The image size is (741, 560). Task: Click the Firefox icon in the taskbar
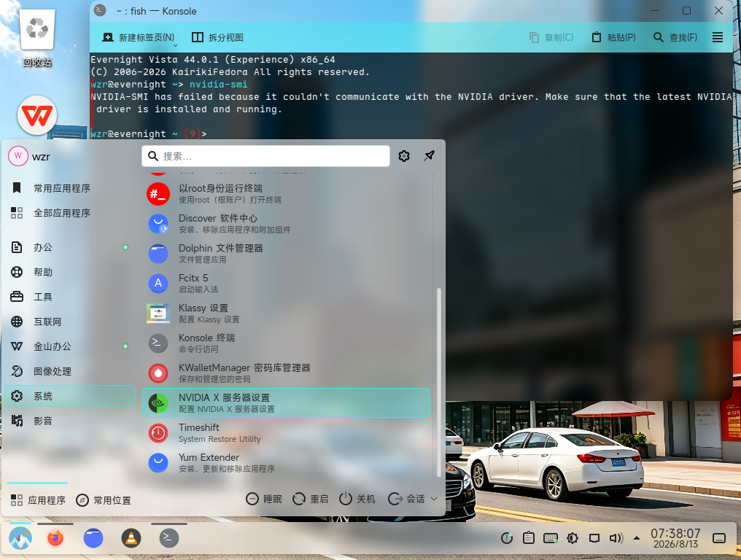point(55,538)
